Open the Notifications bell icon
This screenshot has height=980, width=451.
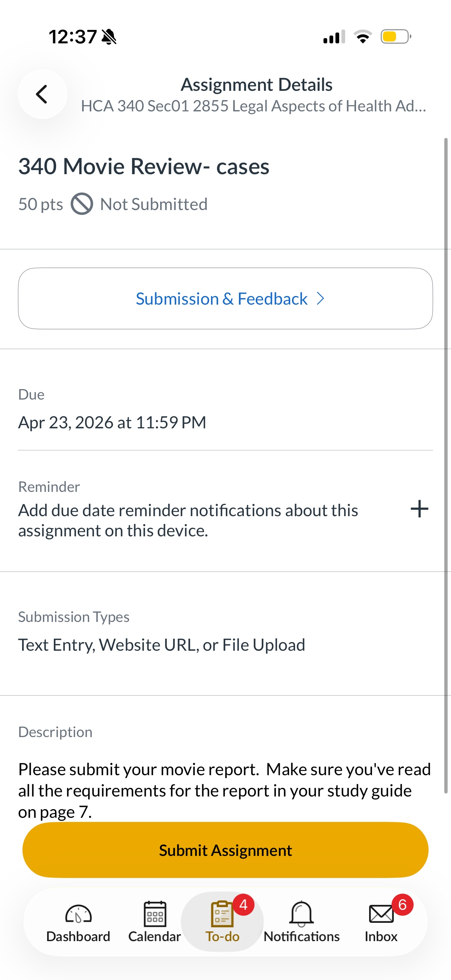(301, 914)
